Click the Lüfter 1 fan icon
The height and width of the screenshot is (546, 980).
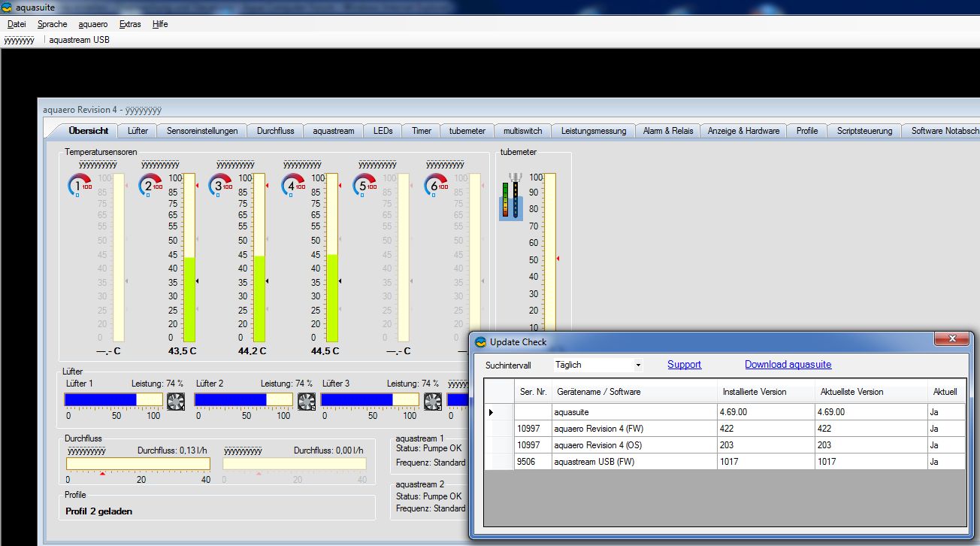pos(175,402)
